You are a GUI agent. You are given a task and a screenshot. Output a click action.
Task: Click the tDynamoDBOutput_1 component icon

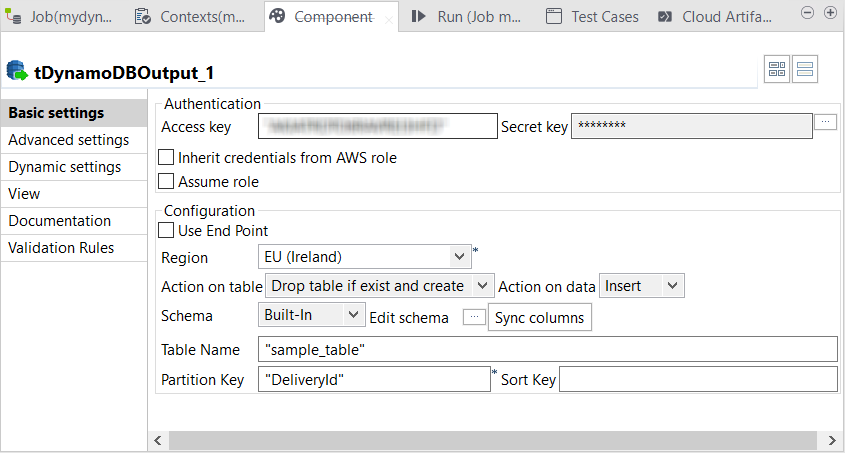tap(16, 71)
